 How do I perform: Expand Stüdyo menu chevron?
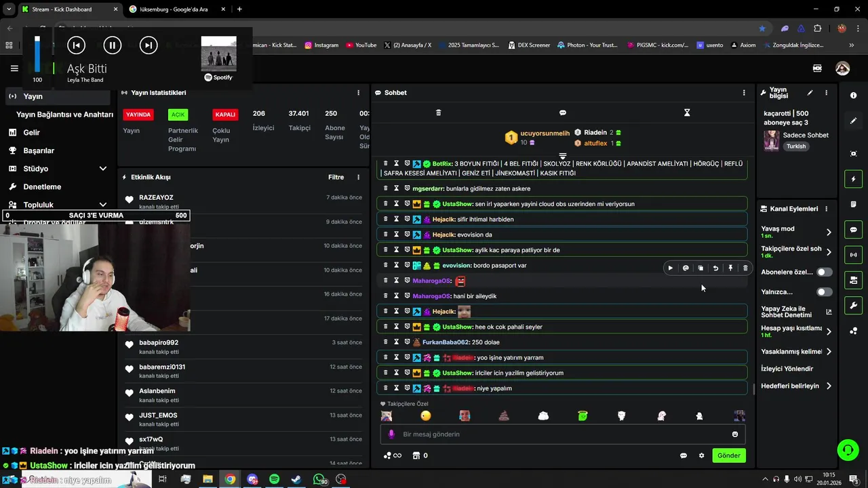[x=103, y=169]
